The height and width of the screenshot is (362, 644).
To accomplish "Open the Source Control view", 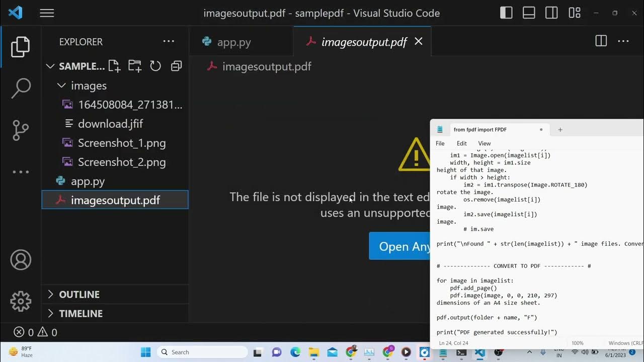I will click(21, 130).
